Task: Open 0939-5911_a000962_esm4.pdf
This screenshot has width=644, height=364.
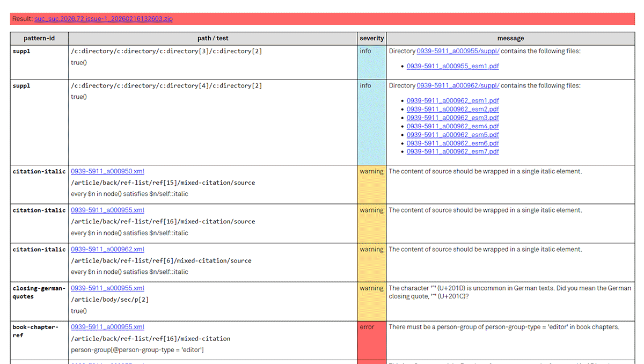Action: pos(452,126)
